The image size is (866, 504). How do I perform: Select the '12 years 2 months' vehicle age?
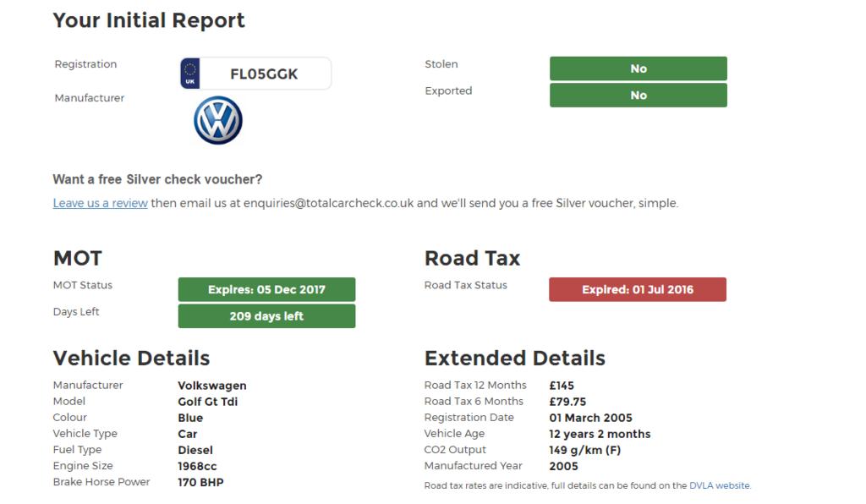tap(600, 434)
